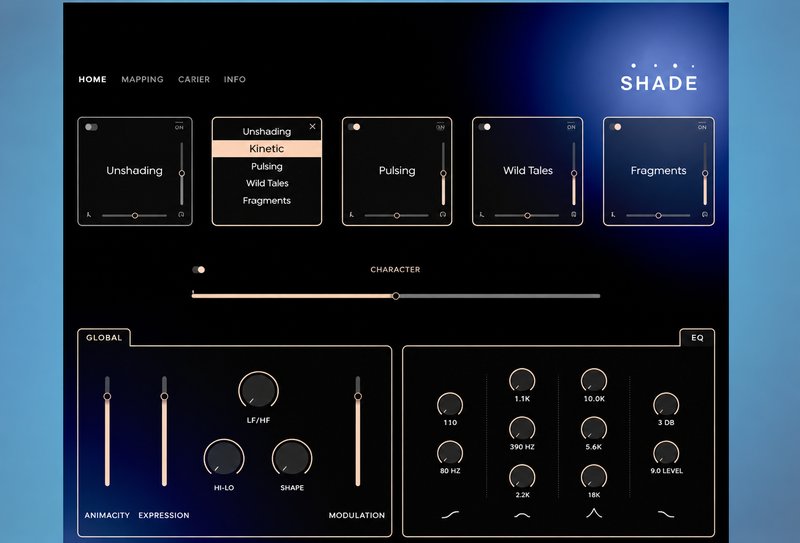Click the 390 HZ EQ knob
This screenshot has height=543, width=800.
pos(522,429)
